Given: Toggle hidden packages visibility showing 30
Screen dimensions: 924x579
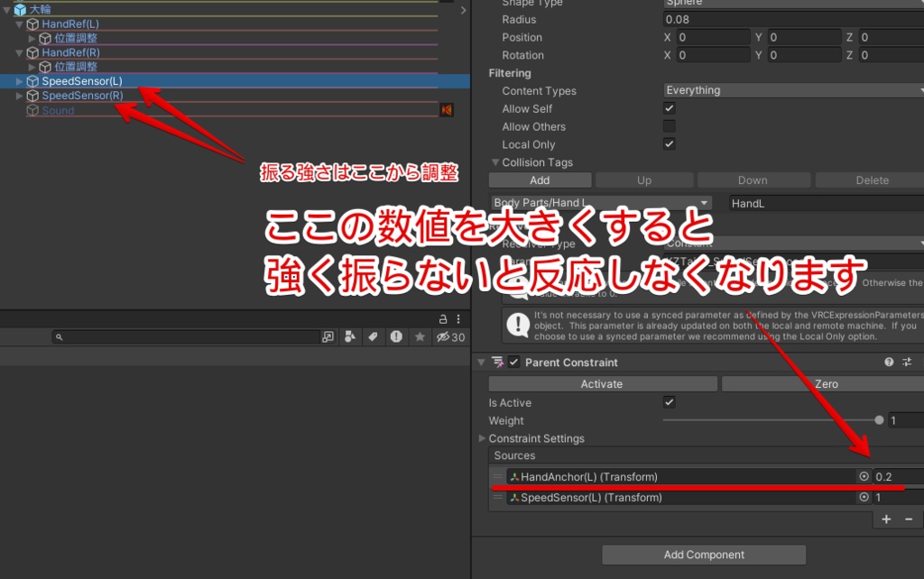Looking at the screenshot, I should pos(450,337).
